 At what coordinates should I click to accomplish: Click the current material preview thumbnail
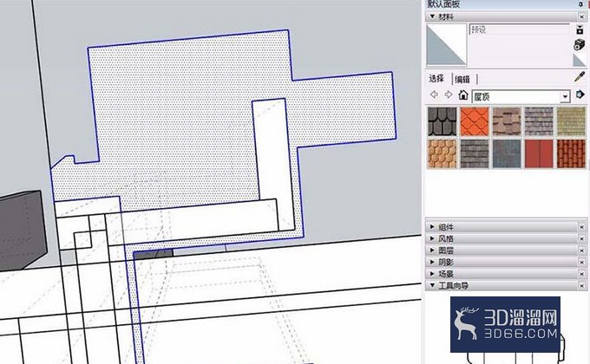pos(446,45)
